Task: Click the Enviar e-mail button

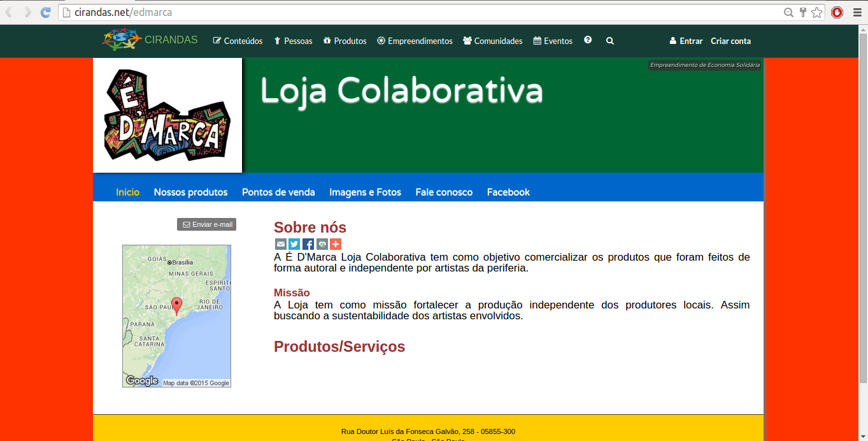Action: pyautogui.click(x=206, y=224)
